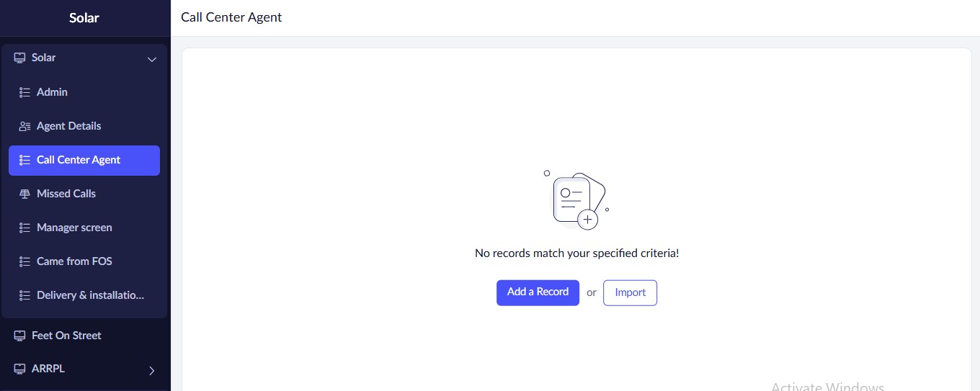Click the Import button

coord(630,293)
